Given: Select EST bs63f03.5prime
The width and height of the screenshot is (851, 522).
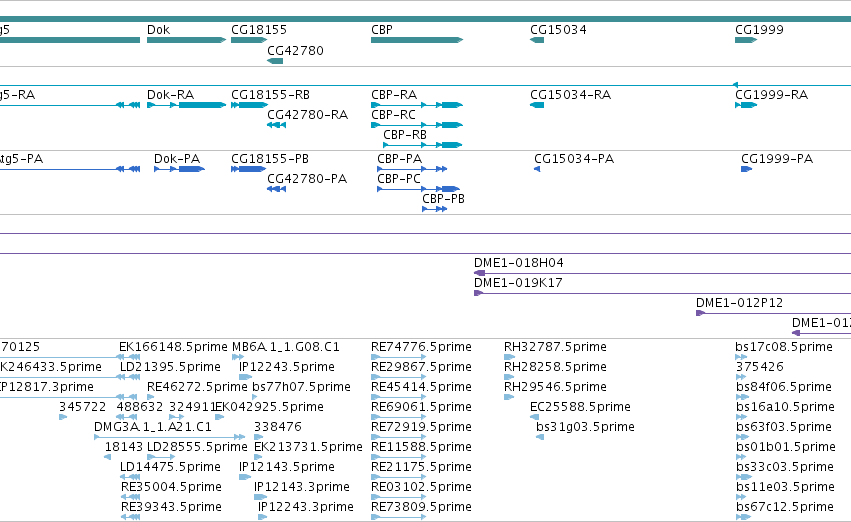Looking at the screenshot, I should (x=784, y=427).
